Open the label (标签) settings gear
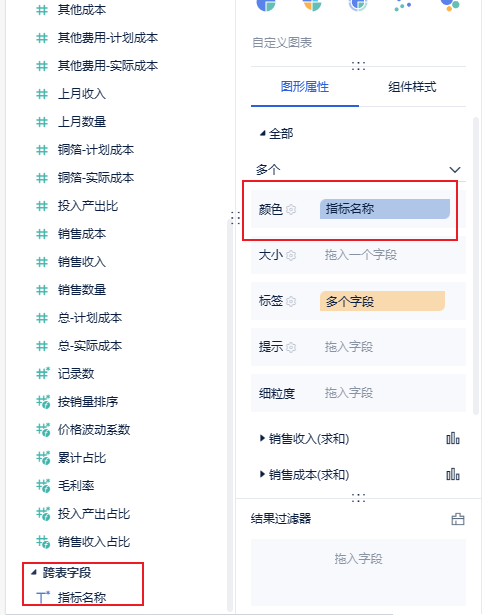Screen dimensions: 494x615 pos(291,301)
